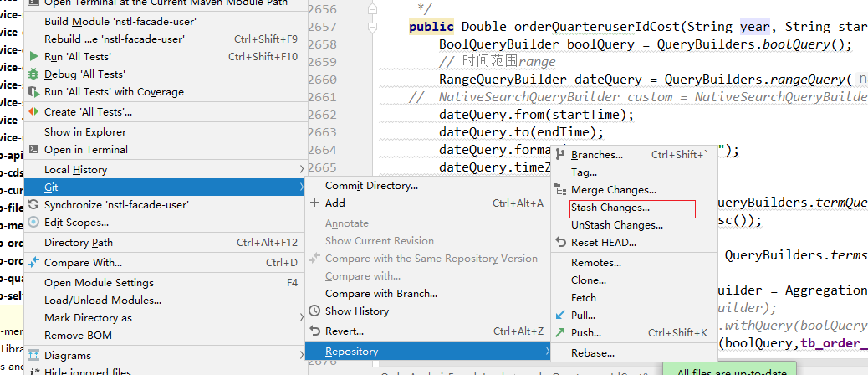Expand the Mark Directory as submenu
The height and width of the screenshot is (375, 868).
166,318
